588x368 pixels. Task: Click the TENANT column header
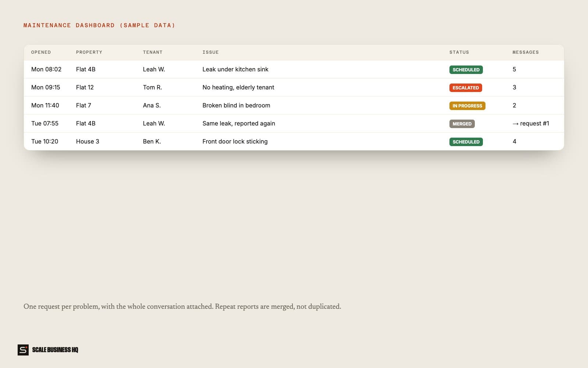coord(153,52)
